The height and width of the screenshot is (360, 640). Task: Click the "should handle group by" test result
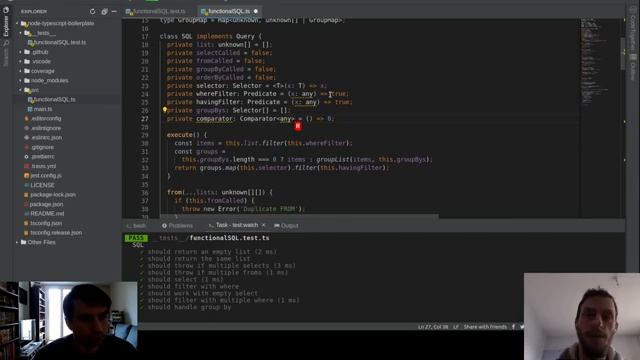(x=189, y=307)
